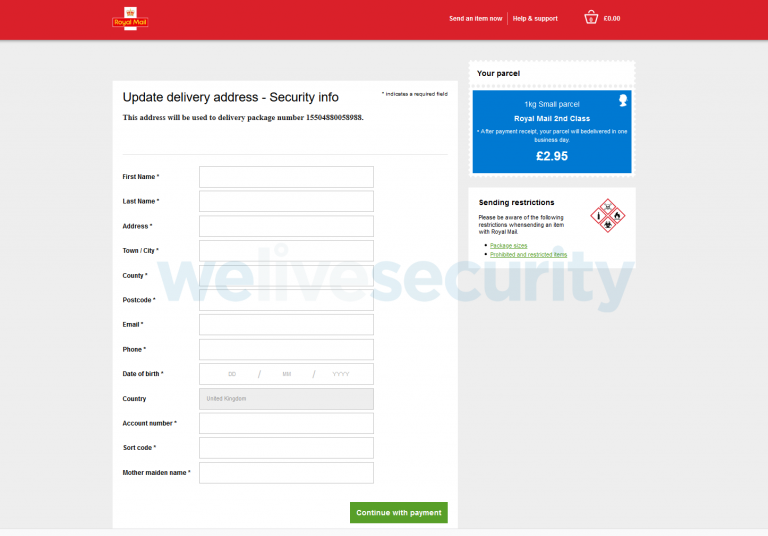Click the DD day part of Date of birth
The width and height of the screenshot is (768, 536).
pyautogui.click(x=232, y=374)
